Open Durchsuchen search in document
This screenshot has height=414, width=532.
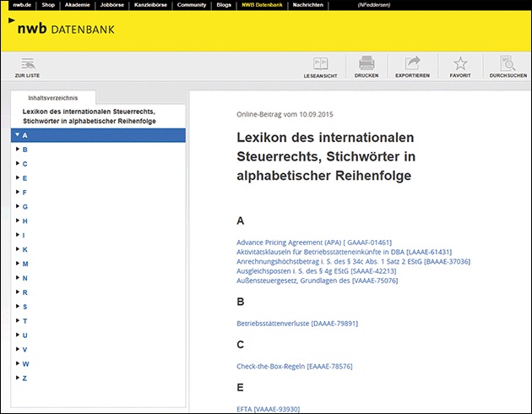click(x=507, y=66)
